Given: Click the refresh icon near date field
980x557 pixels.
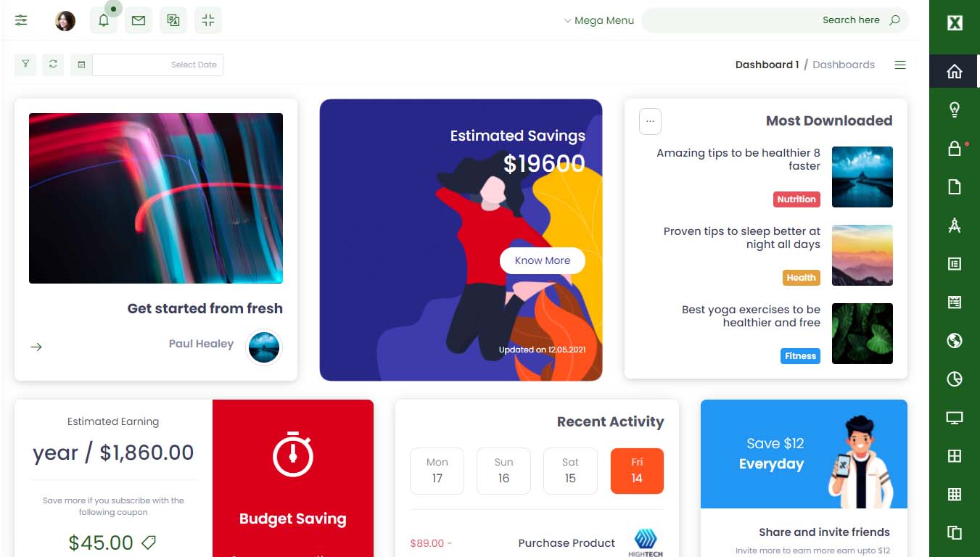Looking at the screenshot, I should click(53, 65).
